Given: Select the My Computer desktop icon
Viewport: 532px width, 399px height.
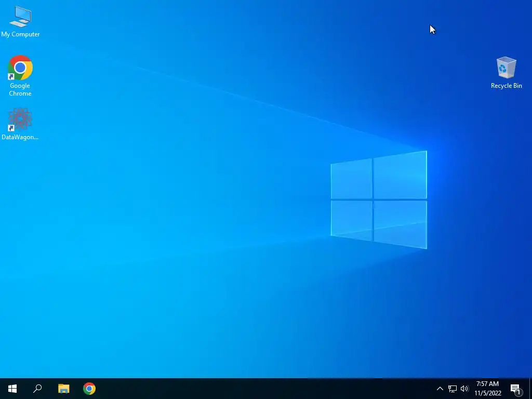Looking at the screenshot, I should pos(20,22).
